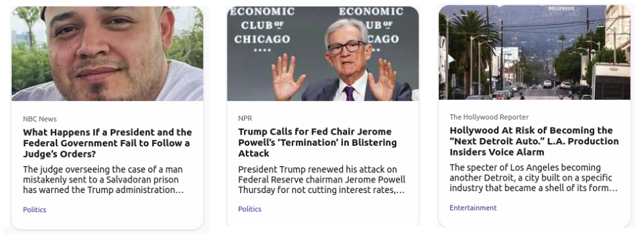Click the white truck in the Hollywood photo
This screenshot has width=644, height=241.
tap(611, 81)
